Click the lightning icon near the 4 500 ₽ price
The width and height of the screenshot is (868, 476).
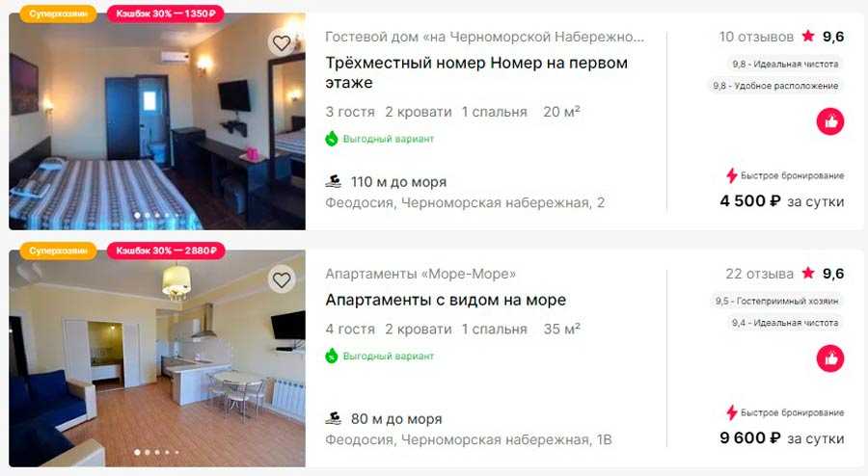pyautogui.click(x=732, y=175)
